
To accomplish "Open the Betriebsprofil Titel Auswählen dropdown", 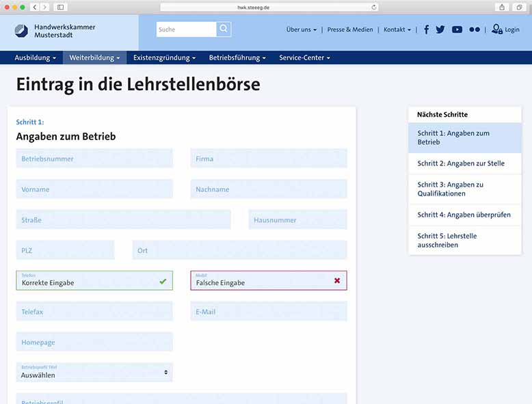I will pos(94,372).
